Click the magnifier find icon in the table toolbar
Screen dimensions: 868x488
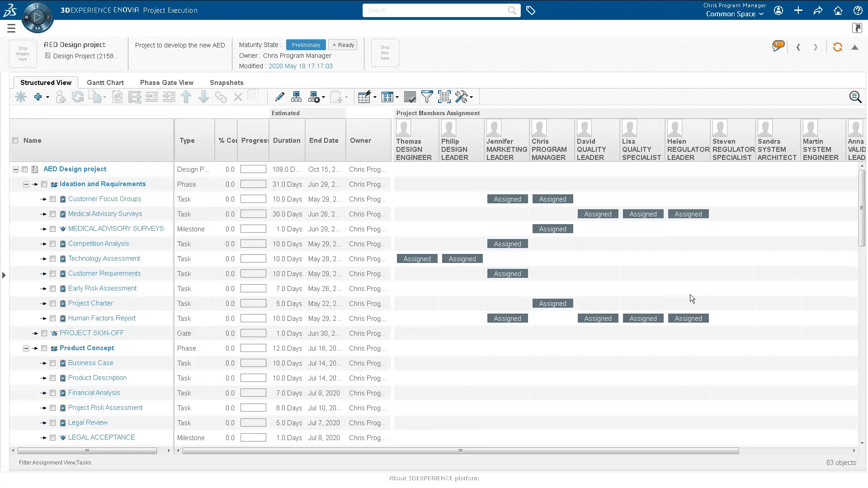855,97
